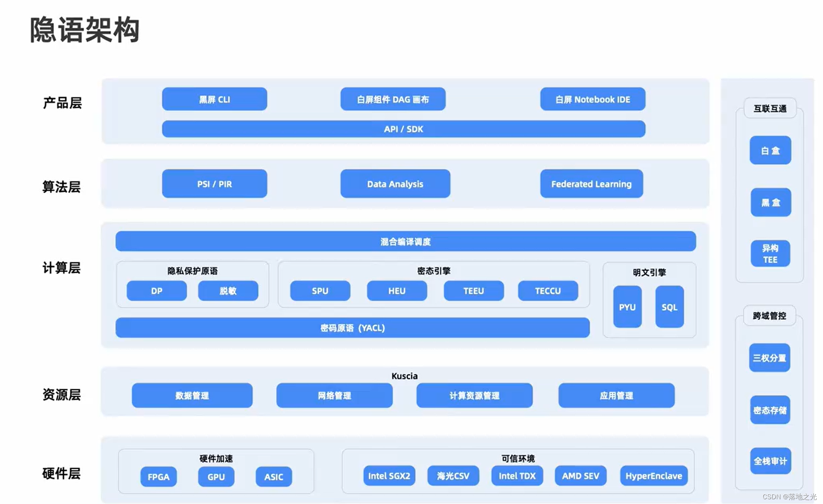This screenshot has height=504, width=823.
Task: Click the 密码原语 (YACL) bar
Action: coord(352,328)
